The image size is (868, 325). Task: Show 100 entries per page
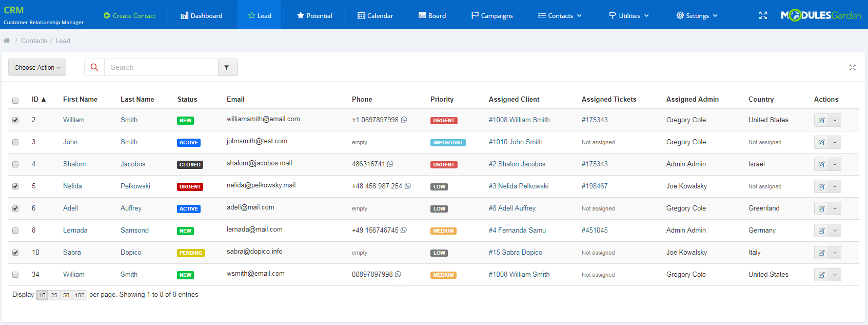tap(80, 295)
